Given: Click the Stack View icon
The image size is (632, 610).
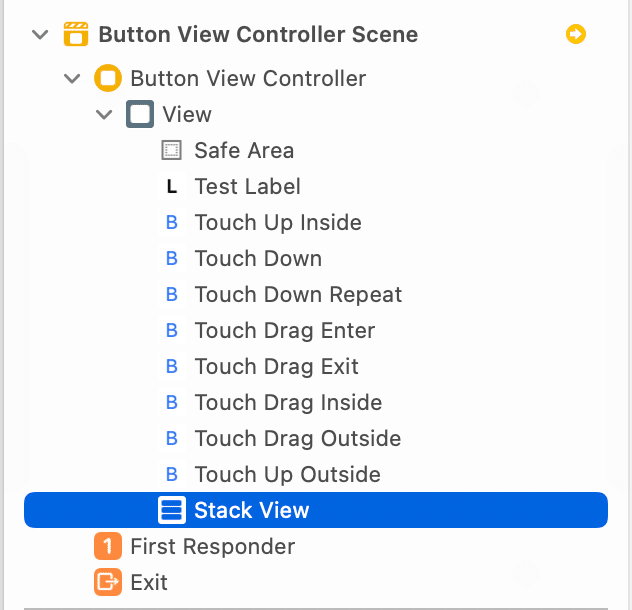Looking at the screenshot, I should coord(172,510).
